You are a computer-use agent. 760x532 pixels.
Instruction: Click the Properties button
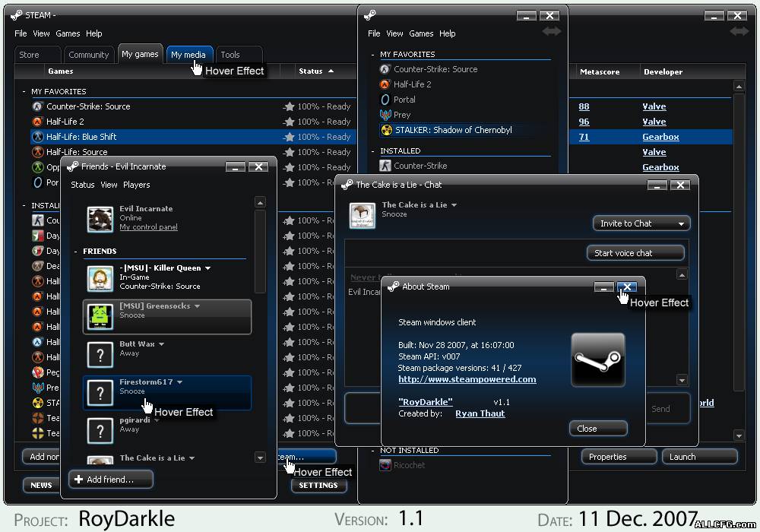(619, 457)
